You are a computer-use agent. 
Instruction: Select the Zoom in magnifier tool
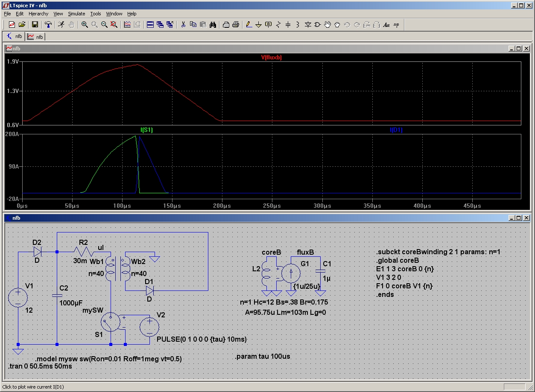pos(85,25)
